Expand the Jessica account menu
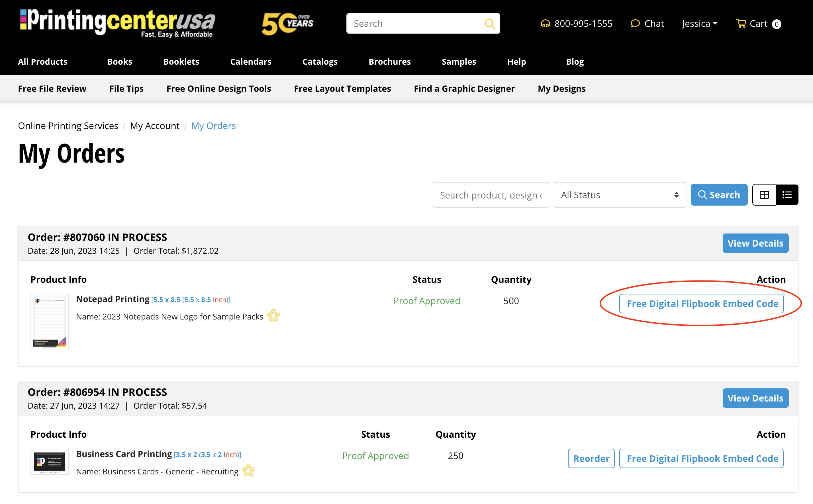Image resolution: width=813 pixels, height=504 pixels. [x=699, y=24]
